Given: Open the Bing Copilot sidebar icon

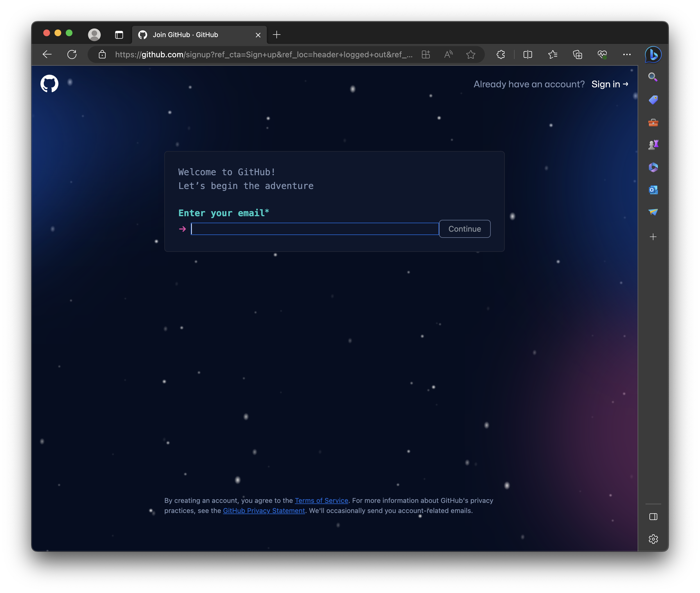Looking at the screenshot, I should (x=653, y=54).
